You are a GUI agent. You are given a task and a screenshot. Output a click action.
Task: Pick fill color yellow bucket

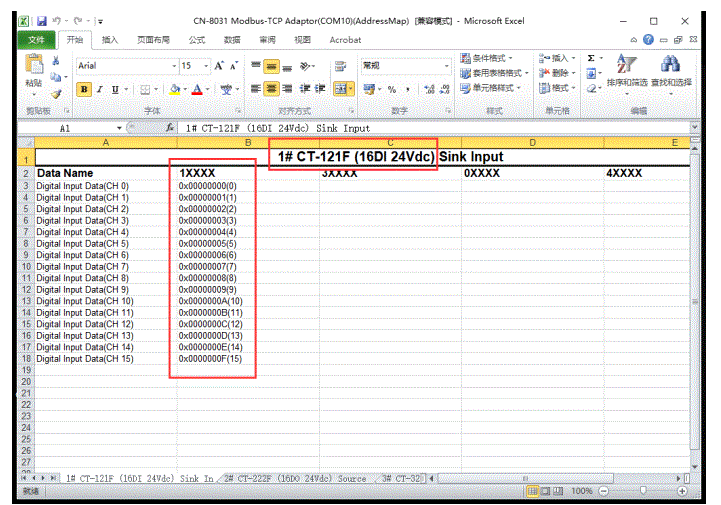point(175,89)
